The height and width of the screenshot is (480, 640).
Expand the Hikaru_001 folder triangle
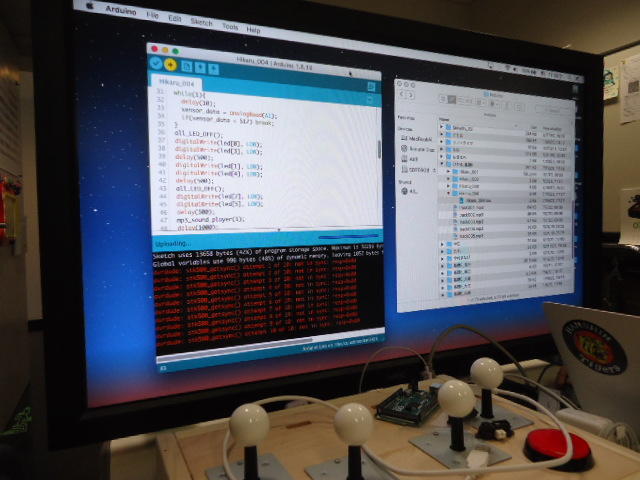[x=448, y=171]
